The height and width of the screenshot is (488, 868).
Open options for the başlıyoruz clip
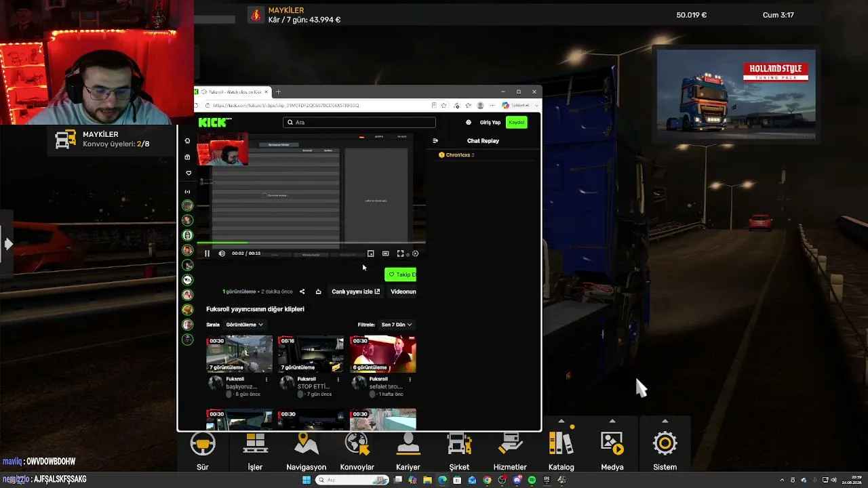[266, 380]
